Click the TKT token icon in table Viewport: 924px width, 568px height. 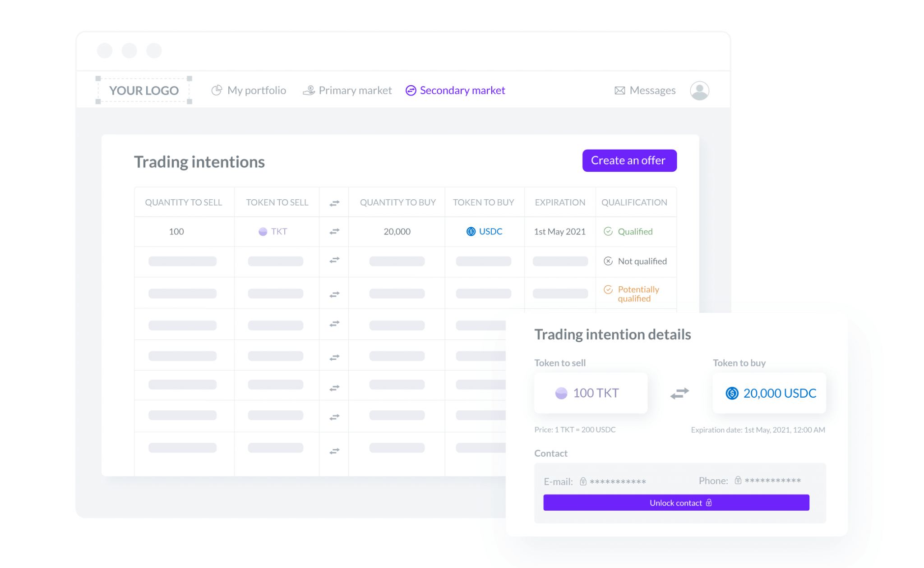coord(263,232)
